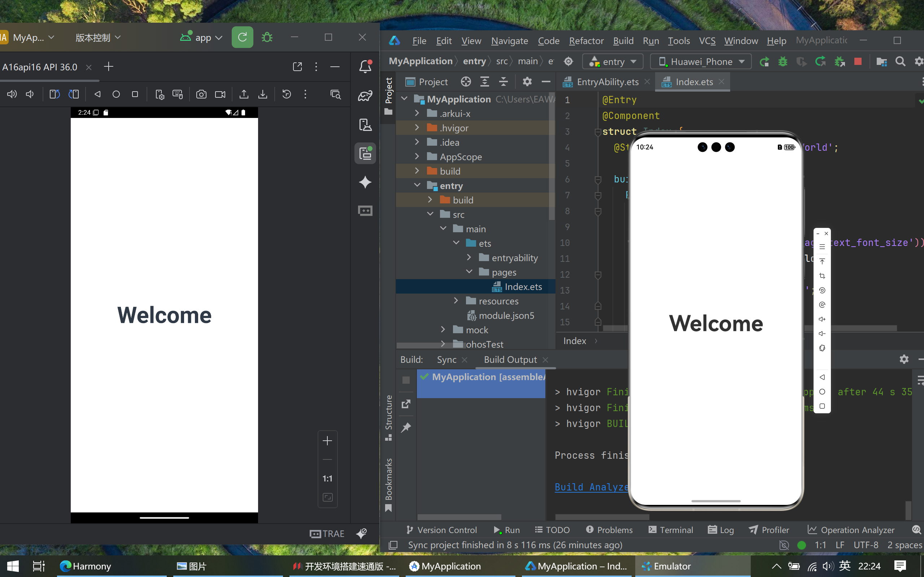Image resolution: width=924 pixels, height=577 pixels.
Task: Select module.json5 in project tree
Action: (506, 316)
